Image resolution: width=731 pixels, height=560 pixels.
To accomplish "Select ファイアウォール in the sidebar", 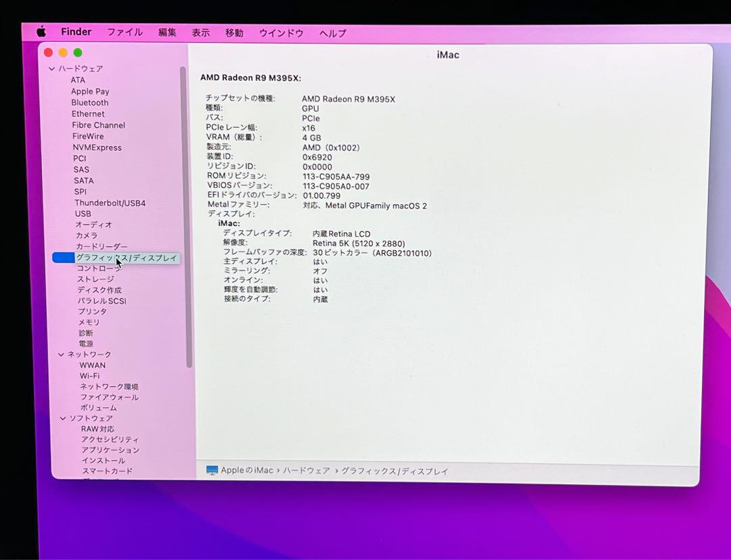I will coord(110,397).
